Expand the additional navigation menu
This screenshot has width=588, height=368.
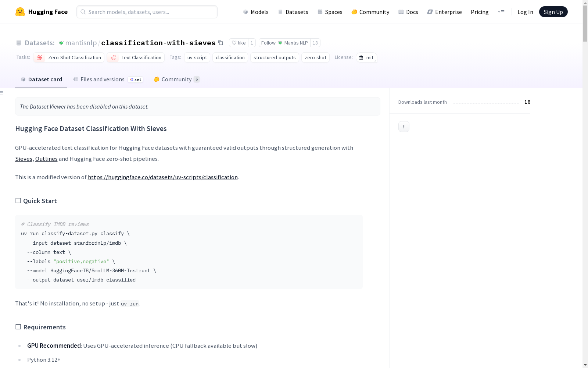501,12
